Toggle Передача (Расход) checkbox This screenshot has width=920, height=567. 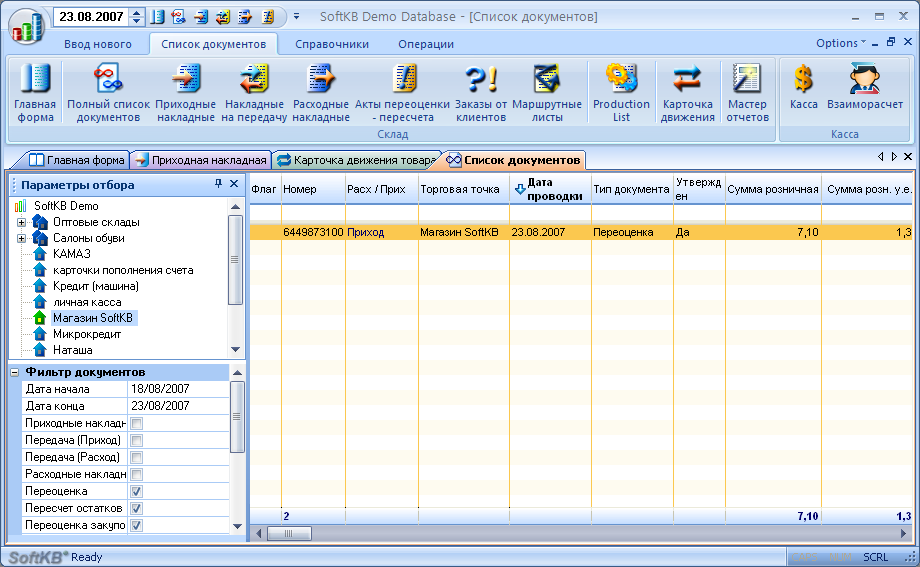click(136, 457)
